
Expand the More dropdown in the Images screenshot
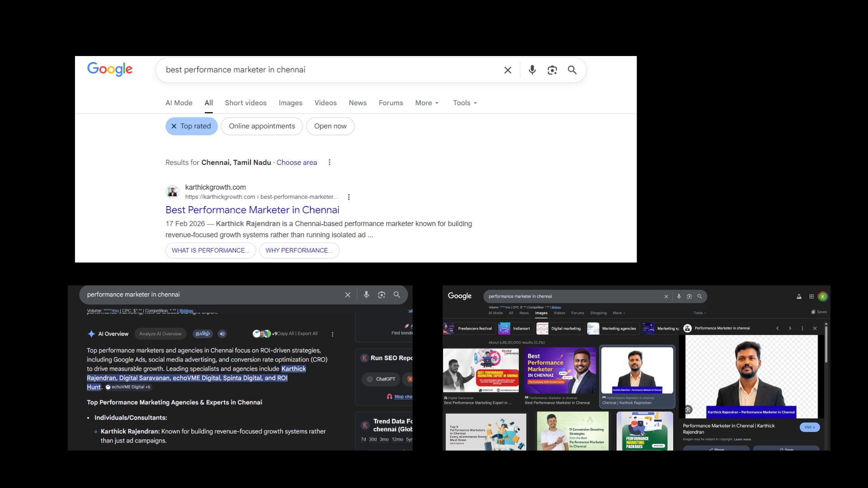click(x=619, y=313)
